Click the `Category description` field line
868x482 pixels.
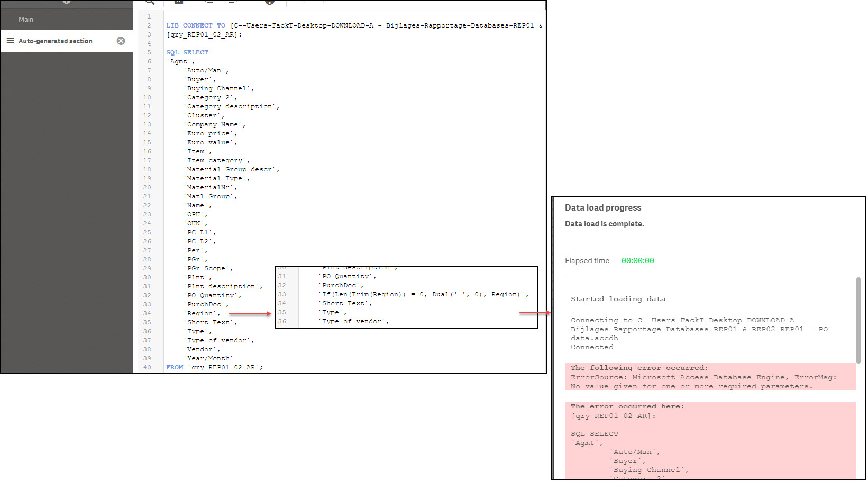(x=232, y=106)
